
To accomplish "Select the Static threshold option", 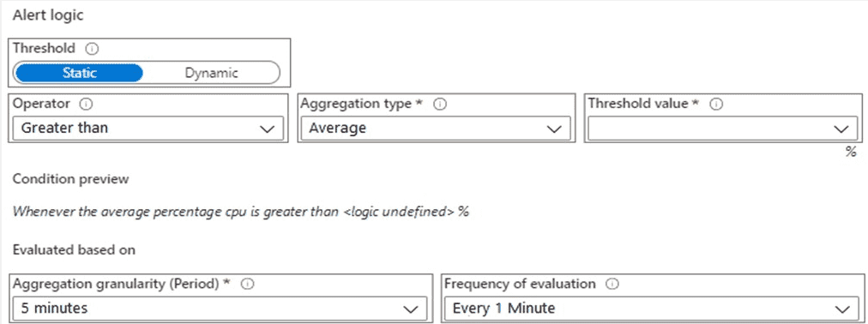I will click(x=80, y=73).
